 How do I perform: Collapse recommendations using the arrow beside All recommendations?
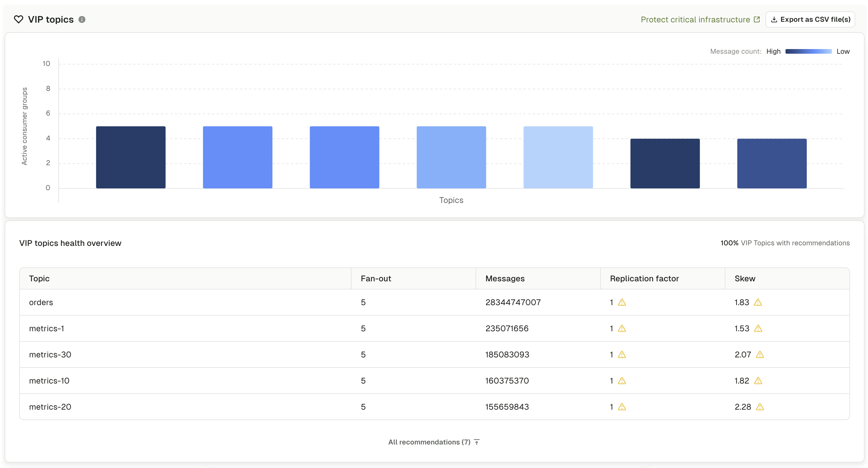pyautogui.click(x=476, y=442)
